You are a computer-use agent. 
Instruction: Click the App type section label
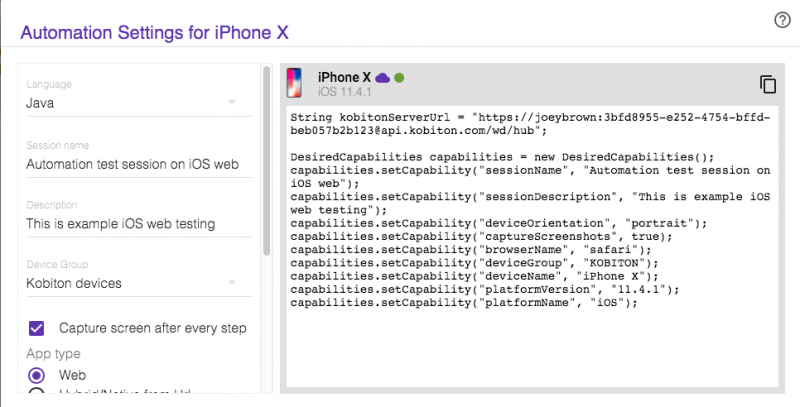pos(54,353)
